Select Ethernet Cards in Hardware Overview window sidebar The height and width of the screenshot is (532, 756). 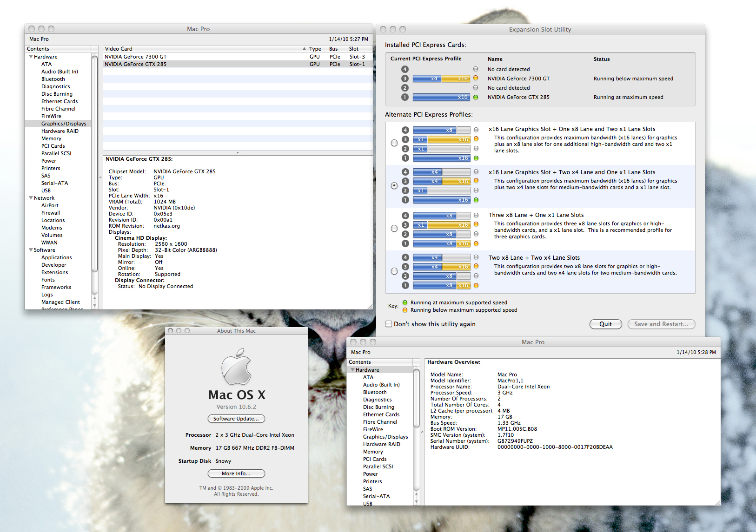coord(381,414)
